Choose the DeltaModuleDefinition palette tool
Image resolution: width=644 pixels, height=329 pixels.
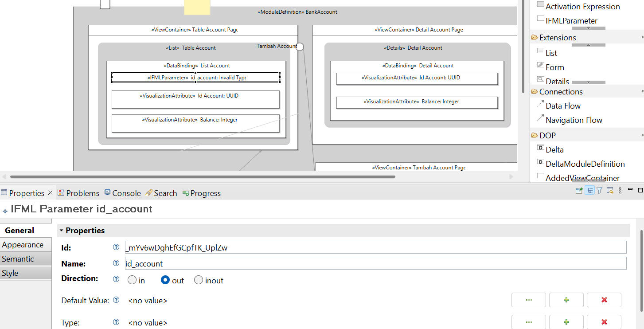click(581, 164)
